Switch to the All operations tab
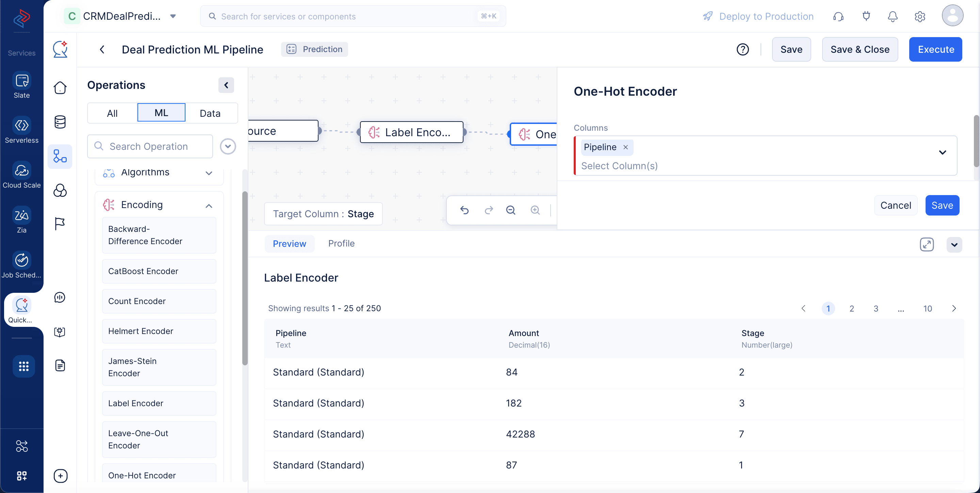The image size is (980, 493). [112, 113]
